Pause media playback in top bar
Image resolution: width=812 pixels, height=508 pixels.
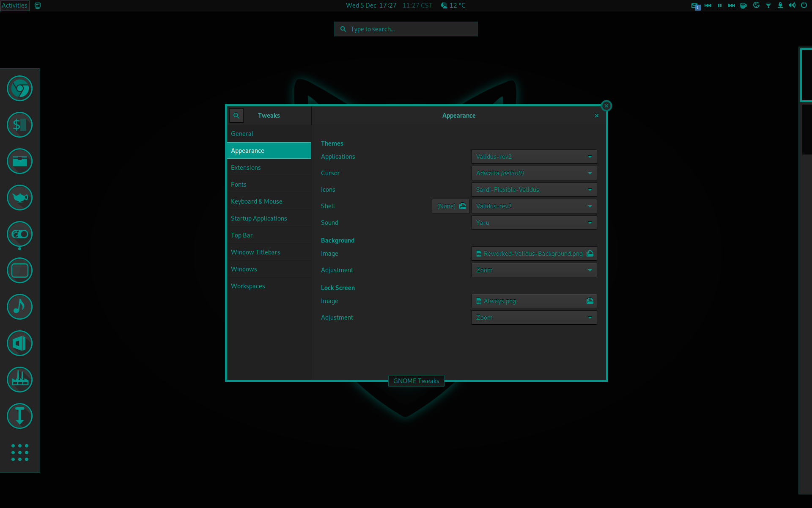pyautogui.click(x=720, y=6)
